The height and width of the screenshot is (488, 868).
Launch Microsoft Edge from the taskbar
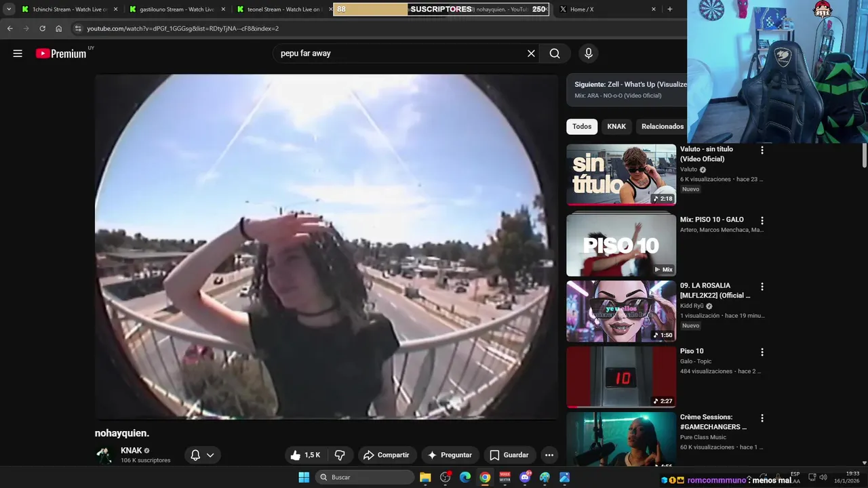(x=465, y=477)
